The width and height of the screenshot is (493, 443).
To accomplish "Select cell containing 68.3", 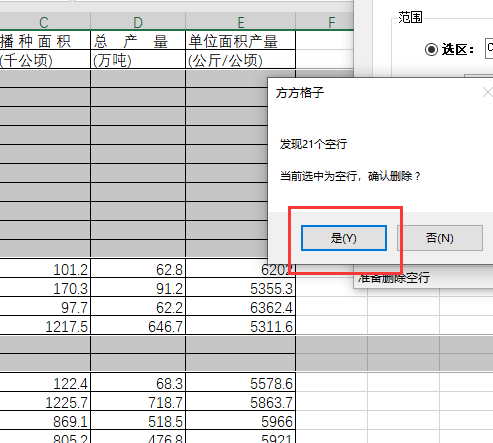I will tap(138, 383).
